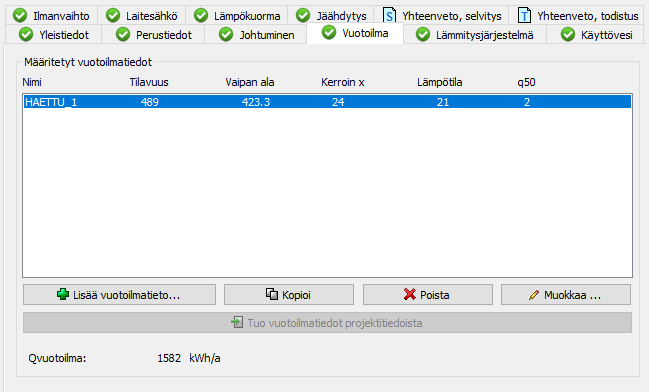This screenshot has height=392, width=649.
Task: Open the Laitesähkö tab
Action: click(142, 16)
